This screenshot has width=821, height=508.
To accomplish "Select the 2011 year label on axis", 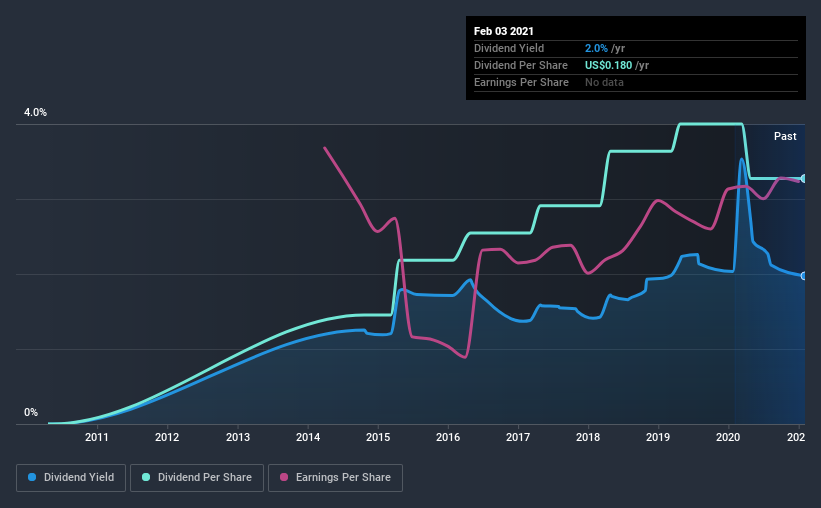I will pos(97,437).
